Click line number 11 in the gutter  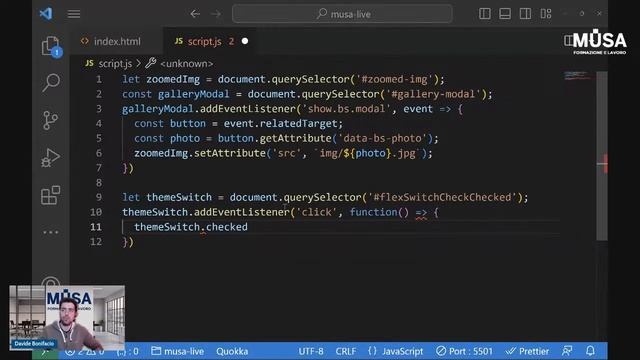click(96, 227)
